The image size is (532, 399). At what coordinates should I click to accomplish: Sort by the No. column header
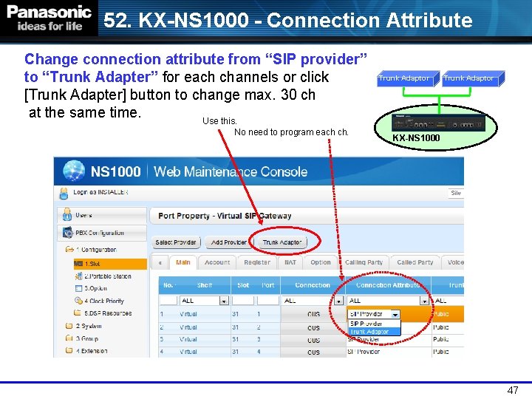pos(168,285)
